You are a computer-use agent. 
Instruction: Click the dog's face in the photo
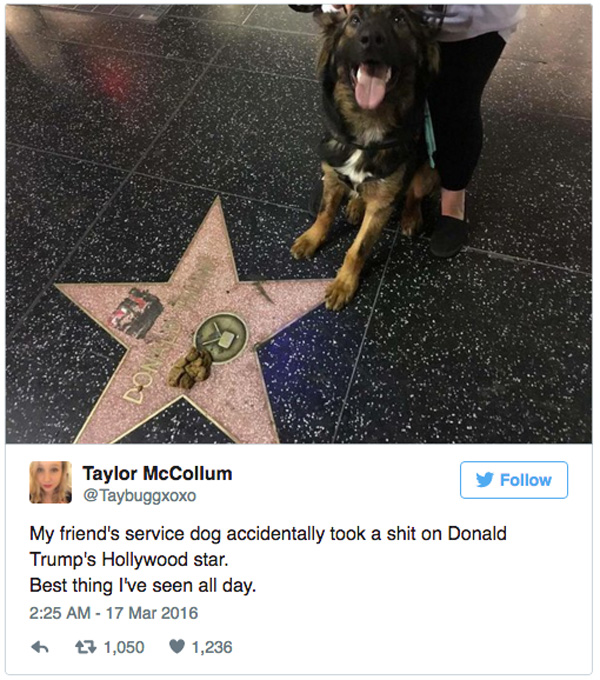point(372,56)
